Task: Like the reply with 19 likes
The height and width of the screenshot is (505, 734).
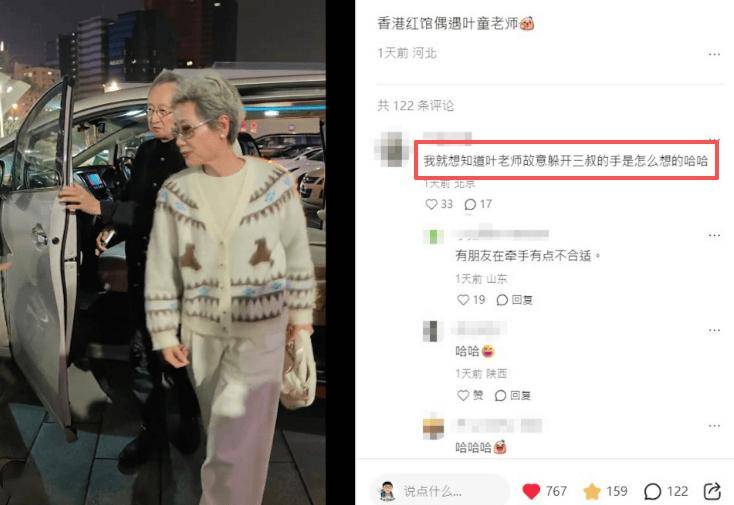Action: click(x=463, y=300)
